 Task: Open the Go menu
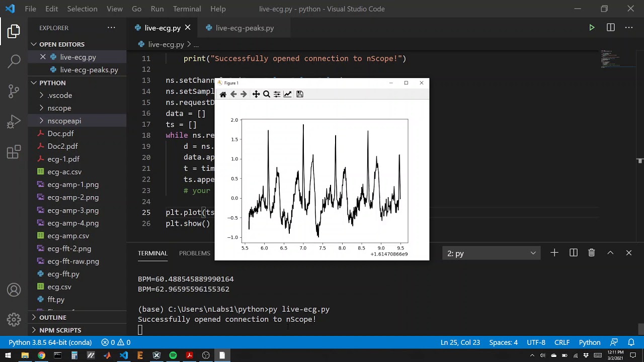coord(136,9)
